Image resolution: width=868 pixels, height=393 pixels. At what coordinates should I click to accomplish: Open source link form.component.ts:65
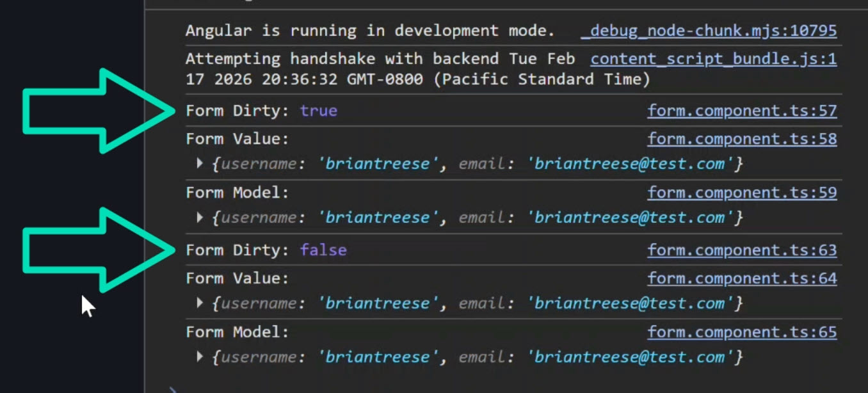point(741,332)
